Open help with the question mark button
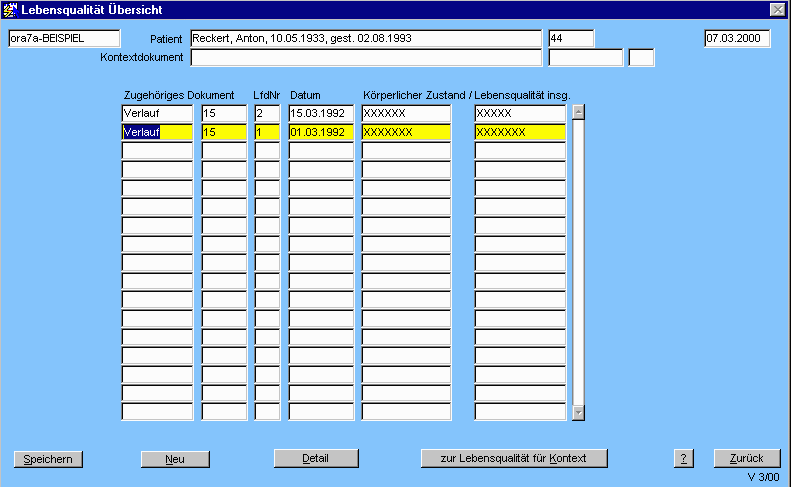The height and width of the screenshot is (487, 791). (684, 459)
